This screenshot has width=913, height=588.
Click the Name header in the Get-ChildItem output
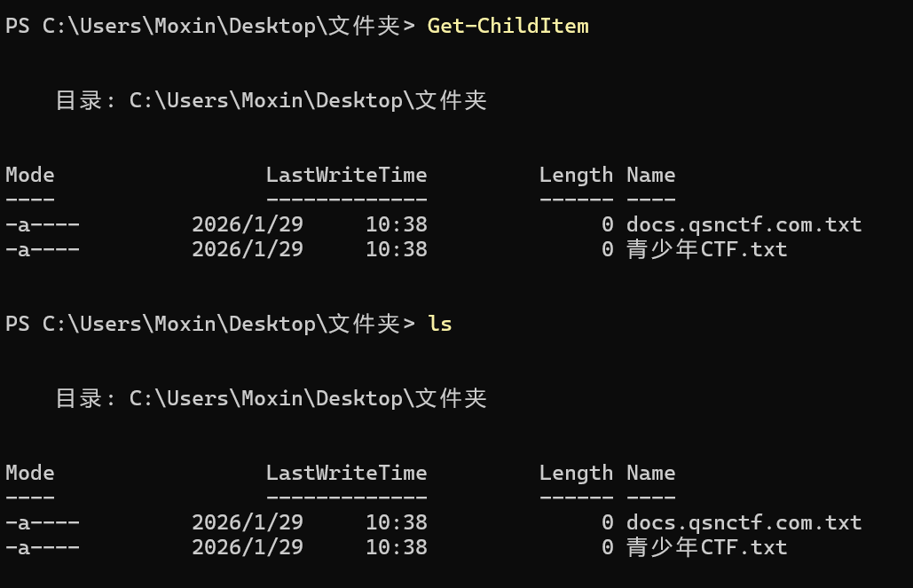tap(650, 176)
